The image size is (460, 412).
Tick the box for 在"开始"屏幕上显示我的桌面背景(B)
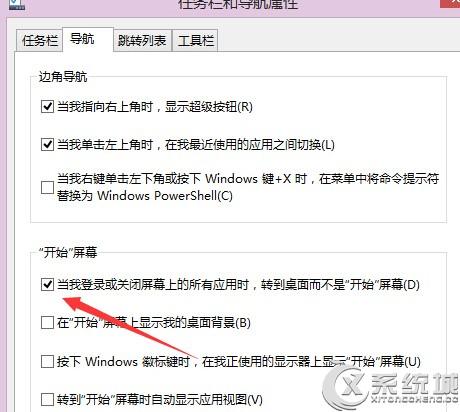coord(47,323)
